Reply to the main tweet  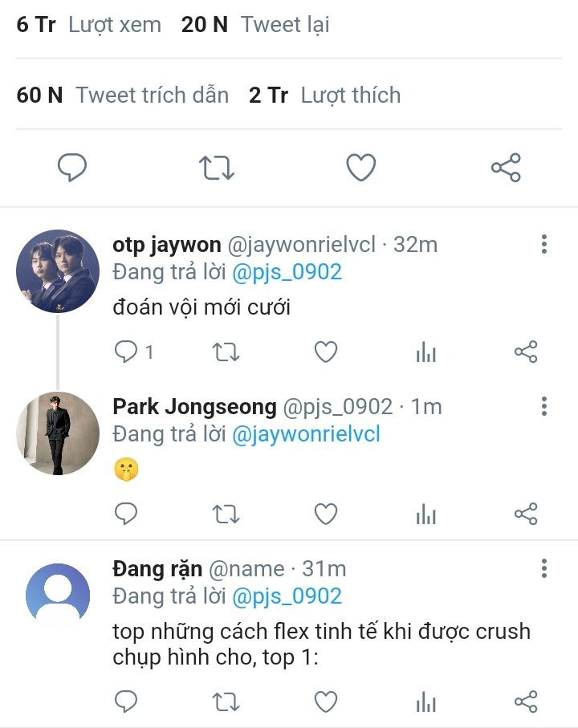(72, 168)
